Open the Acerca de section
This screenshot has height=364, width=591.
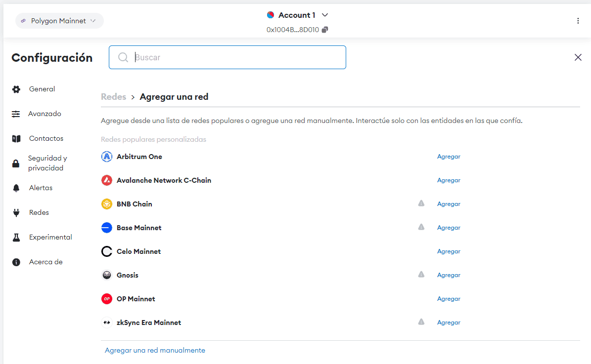[45, 262]
